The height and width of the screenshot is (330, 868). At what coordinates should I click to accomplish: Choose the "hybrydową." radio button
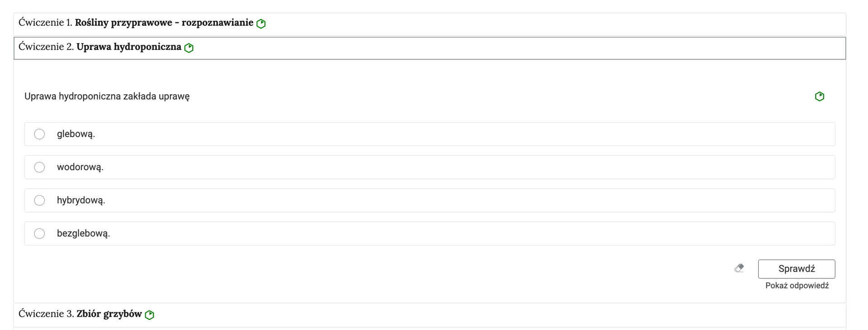pos(40,201)
